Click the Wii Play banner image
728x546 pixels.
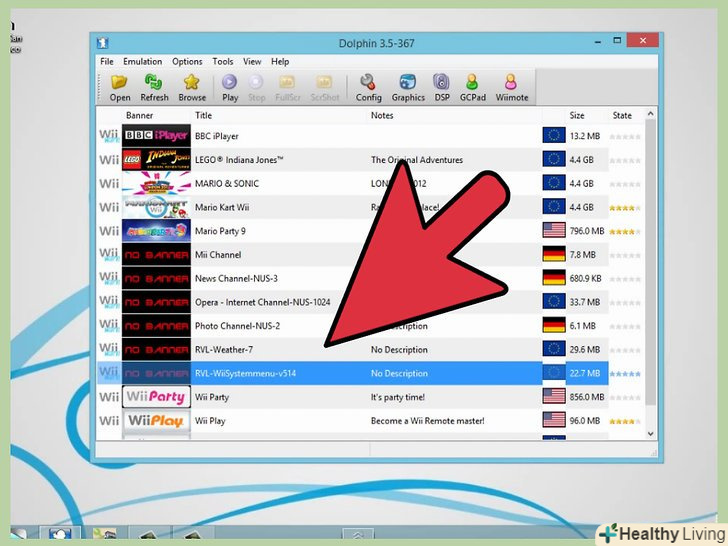(x=156, y=420)
